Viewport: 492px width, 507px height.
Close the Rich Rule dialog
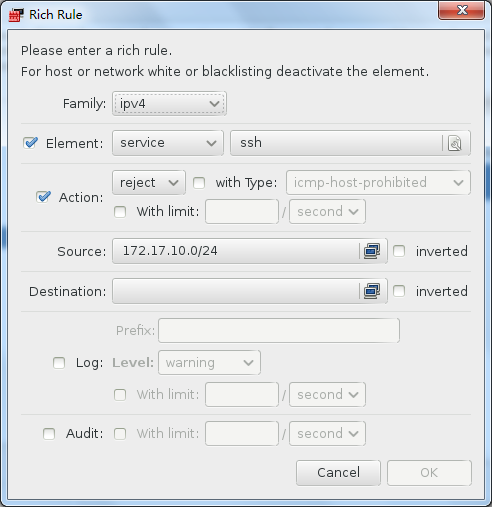[x=461, y=10]
